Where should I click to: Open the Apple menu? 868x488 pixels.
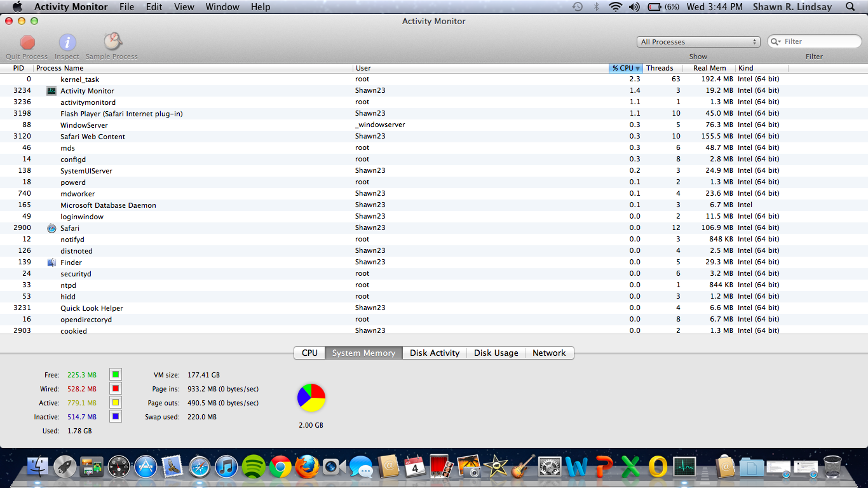click(x=17, y=7)
